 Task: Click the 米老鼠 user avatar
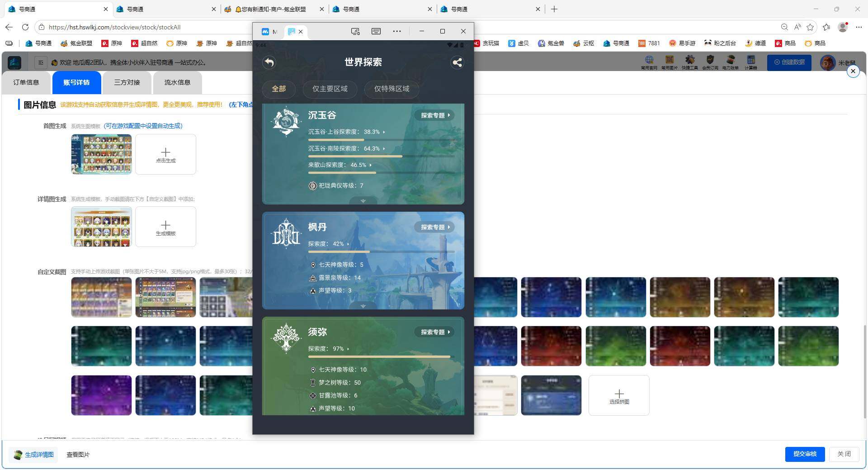tap(828, 62)
